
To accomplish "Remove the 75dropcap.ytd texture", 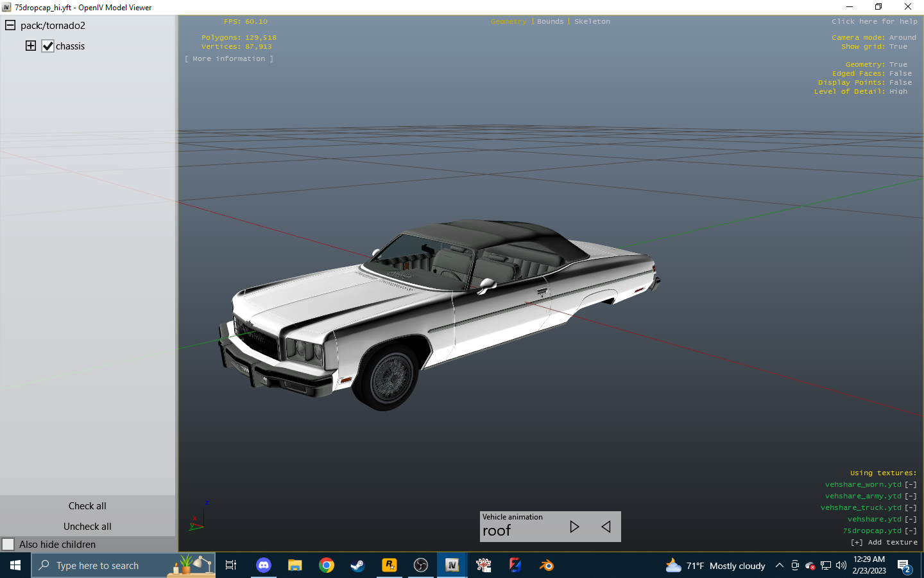I will [911, 530].
